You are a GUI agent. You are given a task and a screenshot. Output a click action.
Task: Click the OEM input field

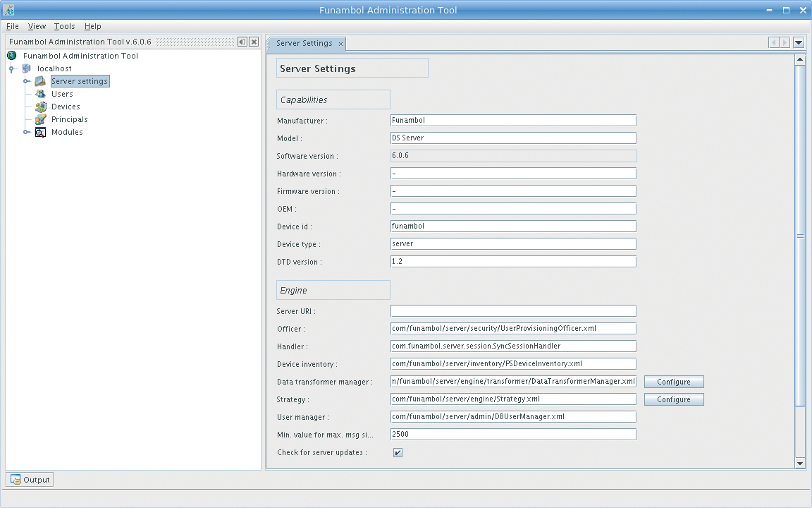[513, 208]
